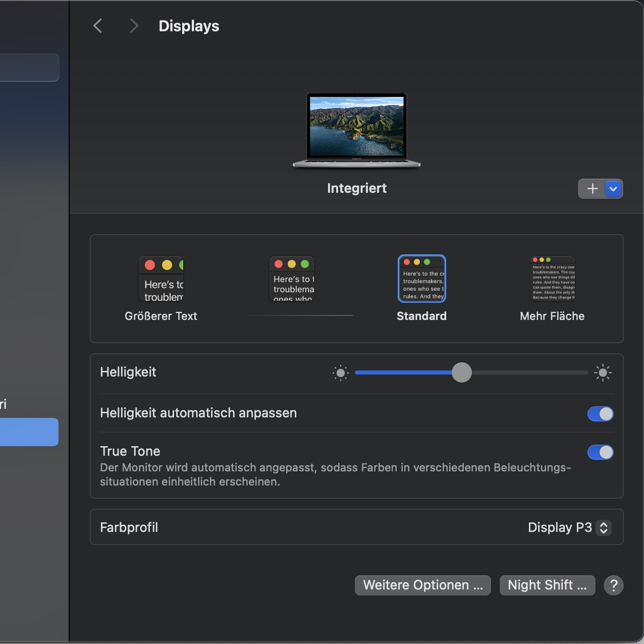Turn off True Tone
This screenshot has height=644, width=644.
click(600, 452)
